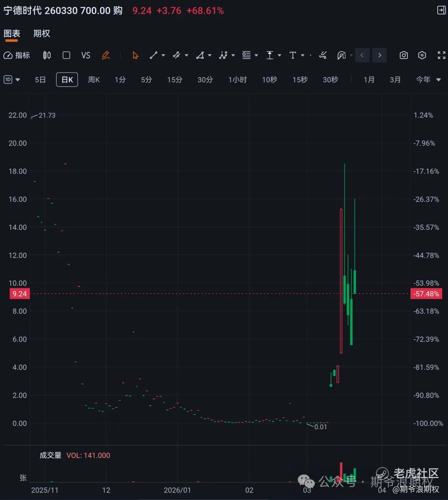Toggle the orange drawing pencil tool

pos(106,55)
